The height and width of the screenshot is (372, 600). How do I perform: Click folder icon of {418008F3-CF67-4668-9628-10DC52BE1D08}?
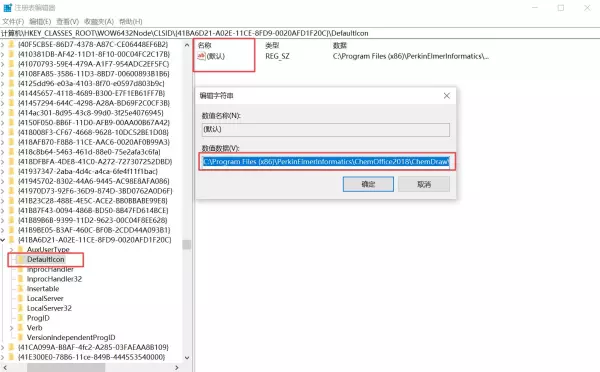coord(11,132)
